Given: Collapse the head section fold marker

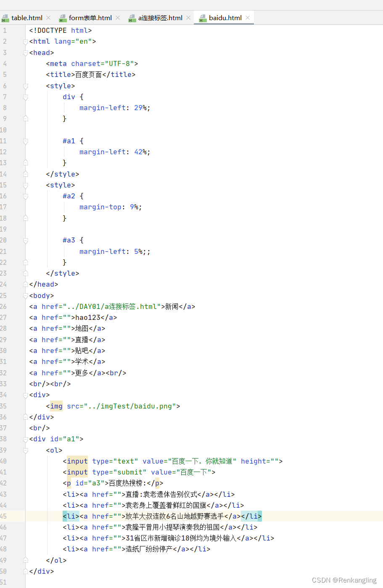Looking at the screenshot, I should click(25, 53).
